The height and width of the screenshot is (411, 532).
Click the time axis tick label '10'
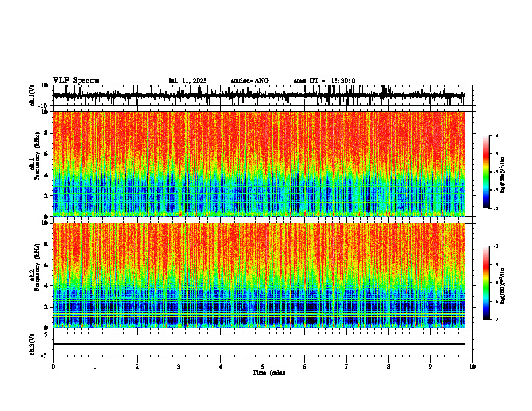pos(472,367)
